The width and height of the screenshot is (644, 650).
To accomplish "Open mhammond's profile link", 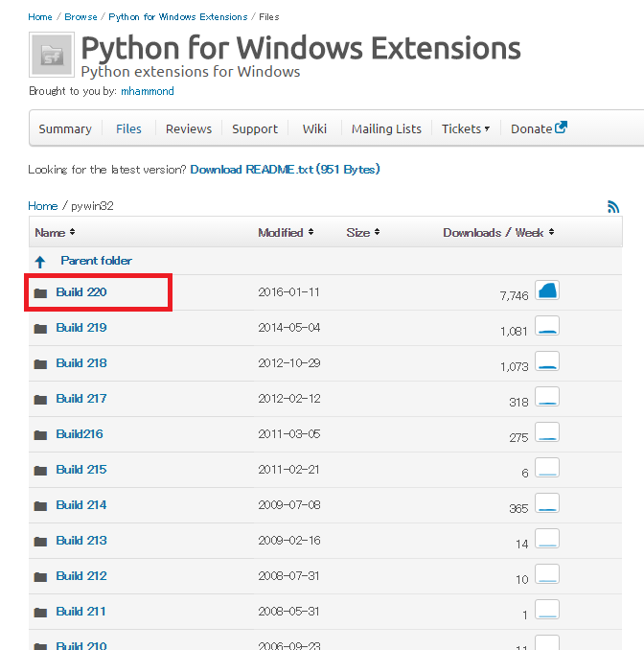I will pyautogui.click(x=148, y=91).
